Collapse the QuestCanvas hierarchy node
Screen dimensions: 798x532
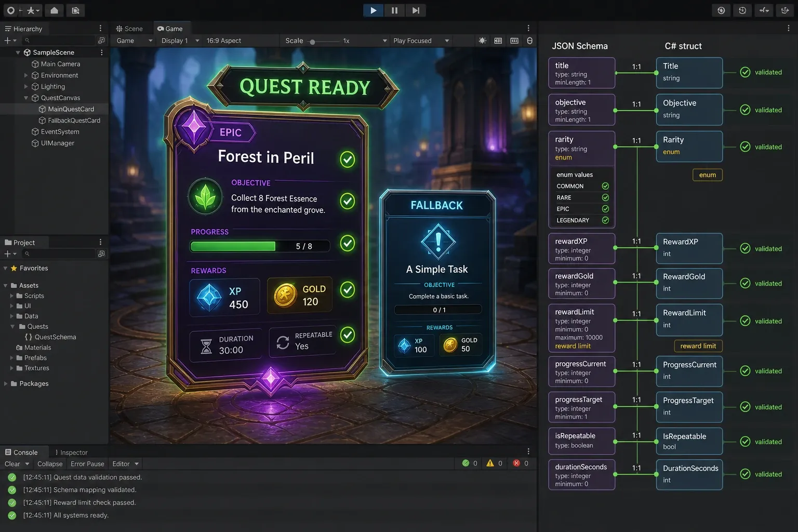pos(26,98)
